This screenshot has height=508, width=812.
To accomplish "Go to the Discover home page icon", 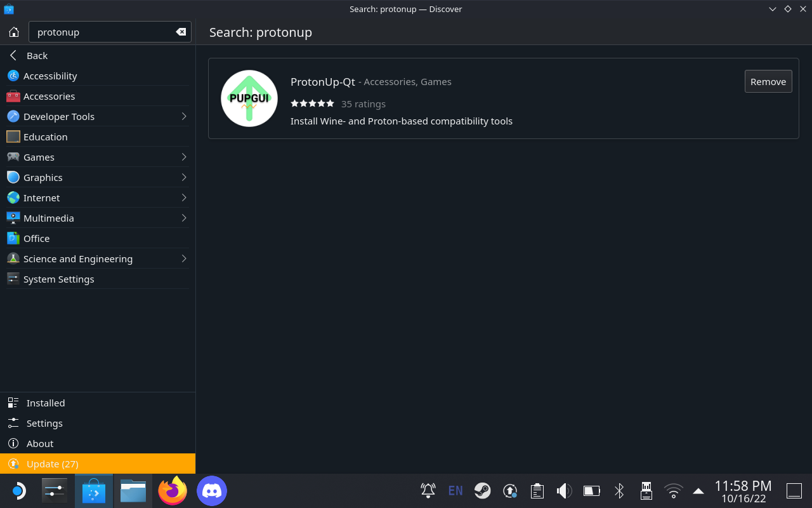I will [14, 32].
